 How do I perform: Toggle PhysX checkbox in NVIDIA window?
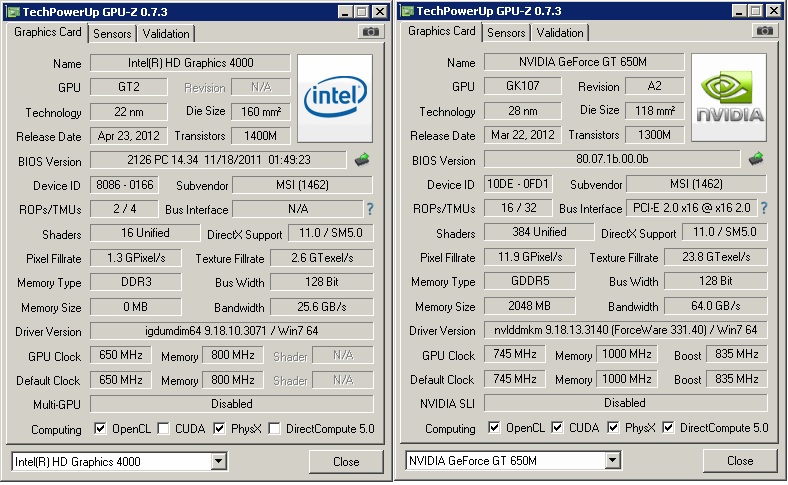click(x=613, y=428)
